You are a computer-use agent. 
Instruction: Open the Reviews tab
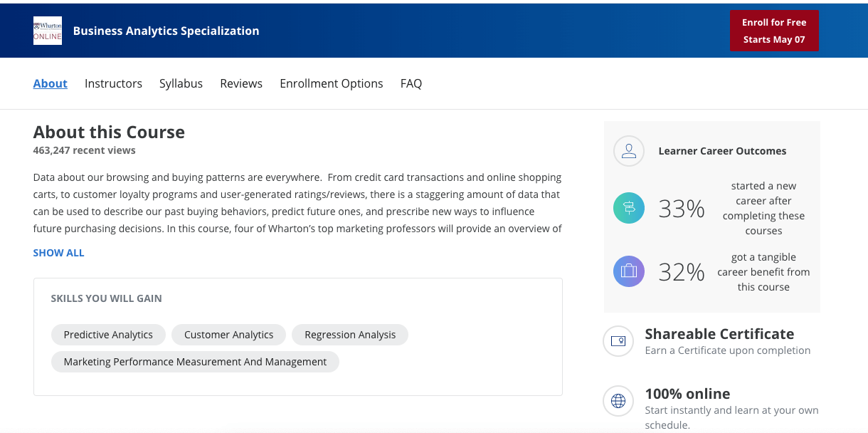tap(241, 83)
